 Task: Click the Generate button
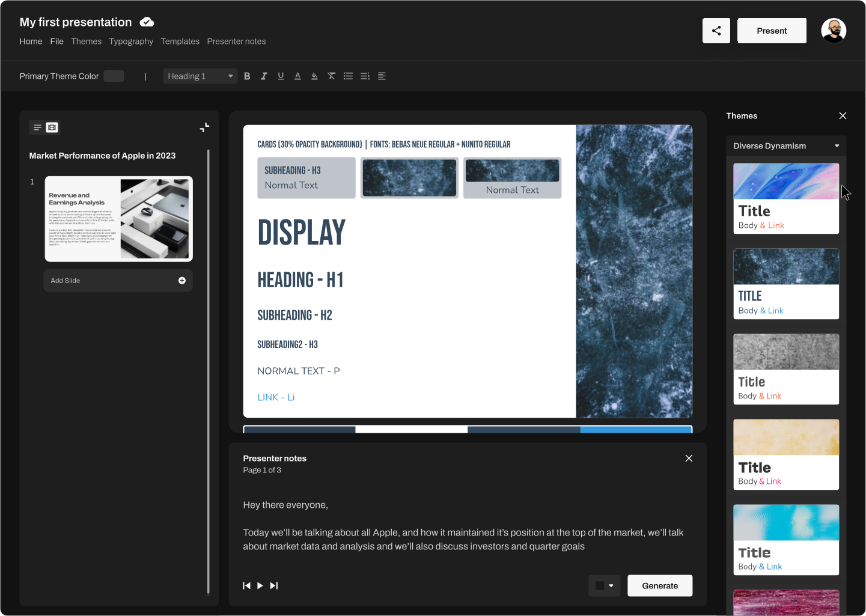660,586
